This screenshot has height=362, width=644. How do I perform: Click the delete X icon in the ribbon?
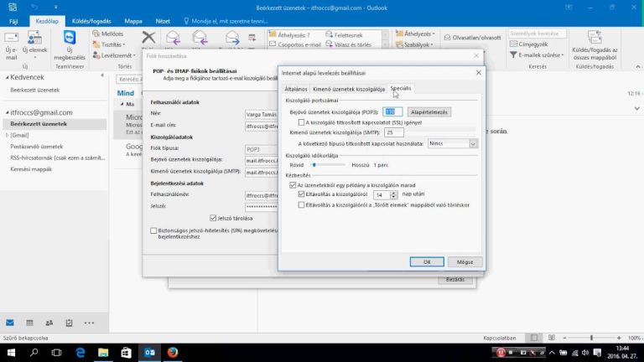click(148, 38)
